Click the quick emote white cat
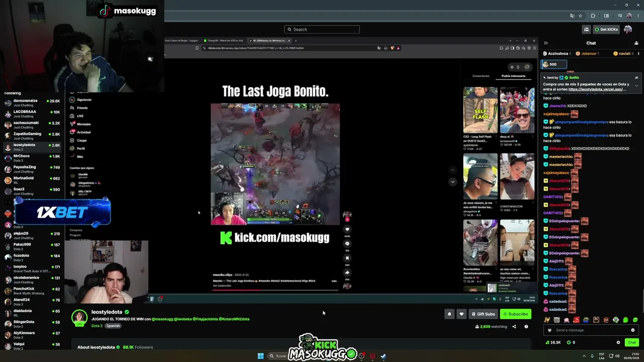644x362 pixels. (556, 320)
